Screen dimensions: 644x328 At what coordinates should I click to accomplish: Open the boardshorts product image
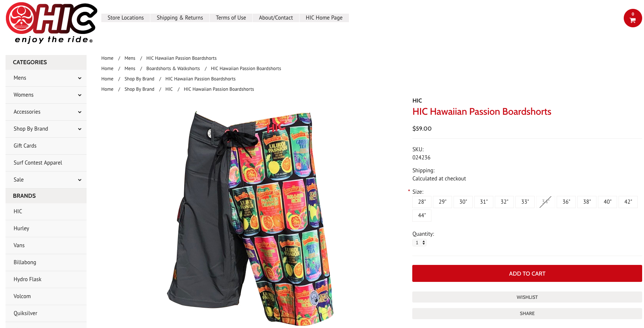tap(250, 218)
